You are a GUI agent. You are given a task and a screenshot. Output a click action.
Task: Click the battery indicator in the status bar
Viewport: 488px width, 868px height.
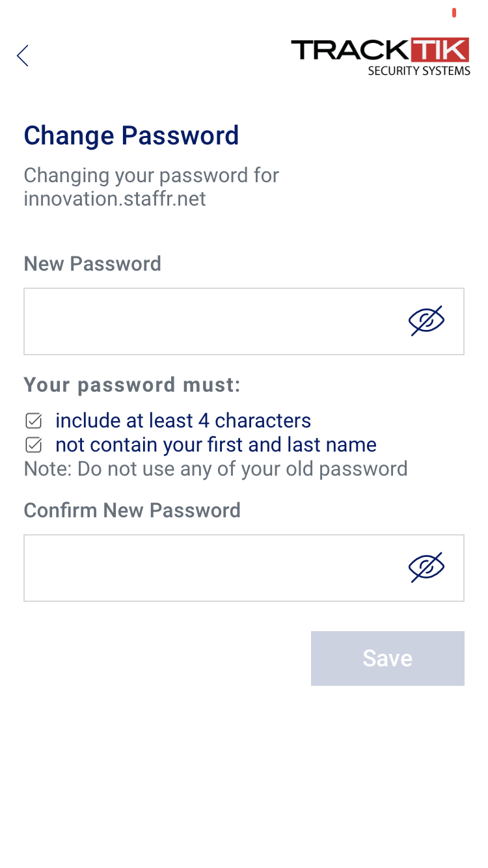point(454,12)
